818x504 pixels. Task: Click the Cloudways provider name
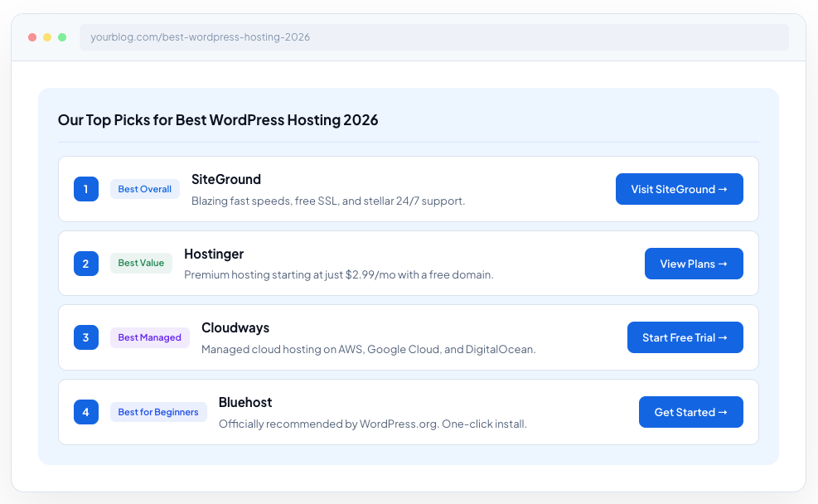tap(235, 328)
